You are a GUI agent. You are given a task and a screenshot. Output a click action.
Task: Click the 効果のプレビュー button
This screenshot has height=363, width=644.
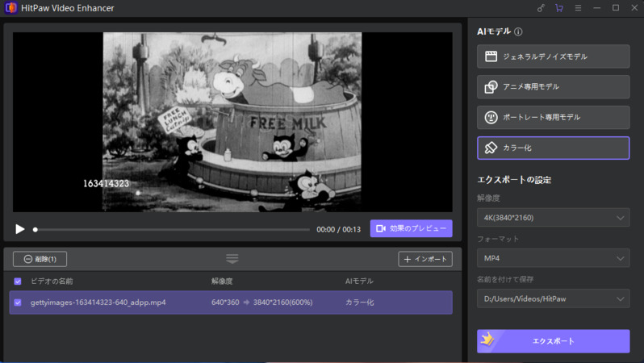click(411, 228)
